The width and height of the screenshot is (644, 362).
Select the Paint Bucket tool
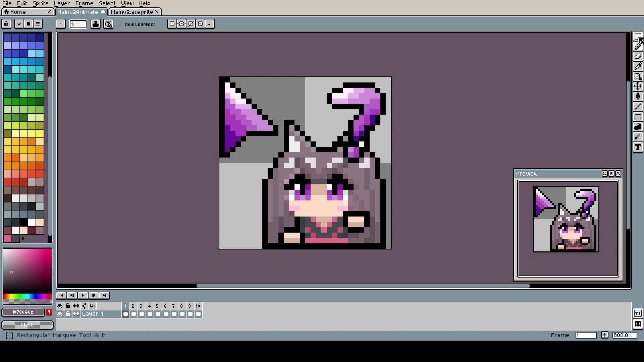[638, 97]
